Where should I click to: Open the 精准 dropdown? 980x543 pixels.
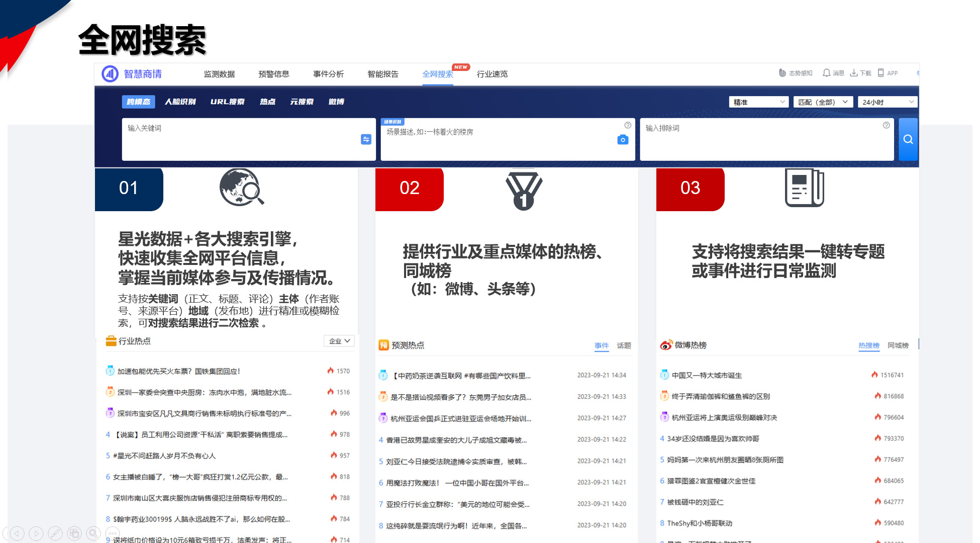point(758,102)
